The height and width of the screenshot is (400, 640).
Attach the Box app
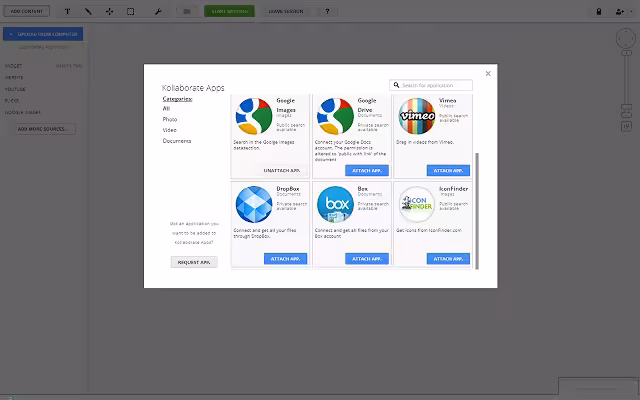tap(367, 259)
